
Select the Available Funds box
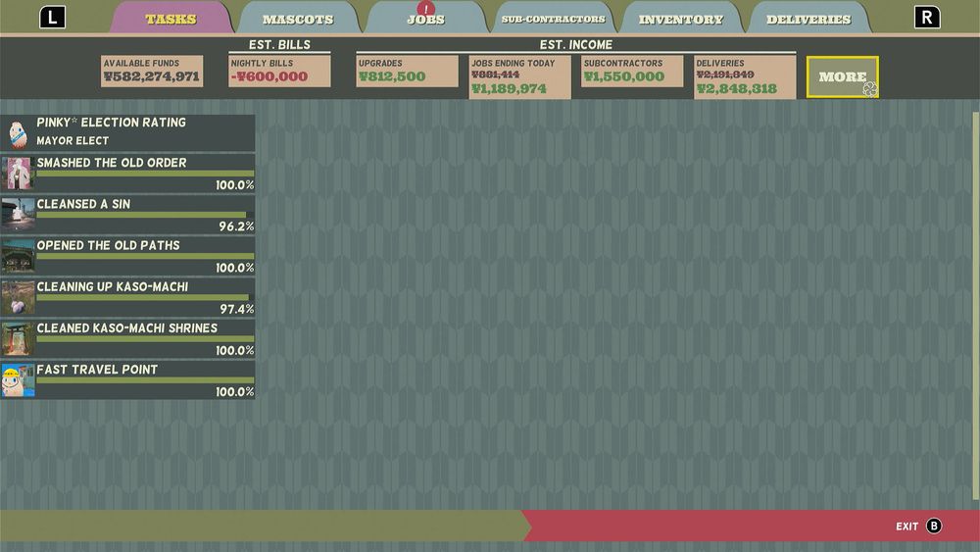pos(152,71)
